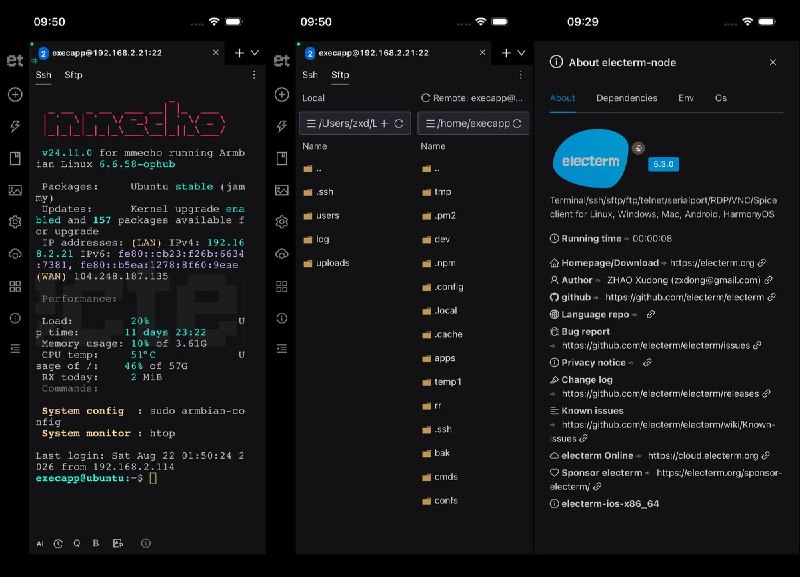Show terminal info icon in left footer
This screenshot has height=577, width=800.
(x=146, y=543)
